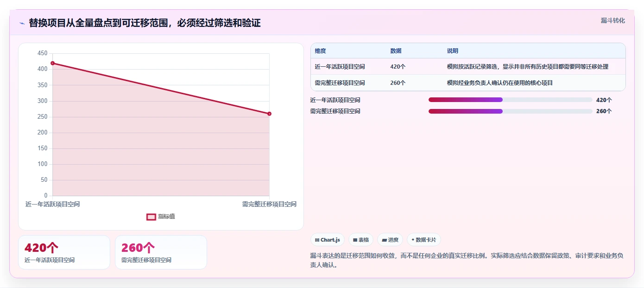The height and width of the screenshot is (288, 644).
Task: Click description 模拟按活跃记录筛选
Action: pos(528,67)
